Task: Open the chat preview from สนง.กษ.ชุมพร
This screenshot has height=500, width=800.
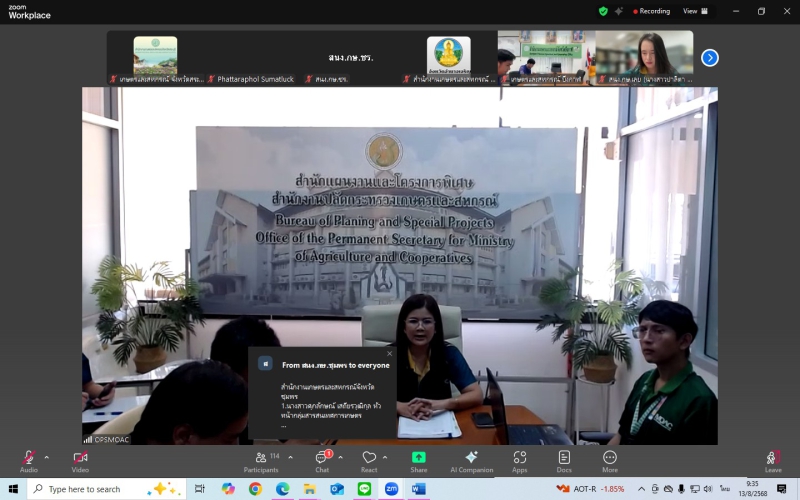Action: [322, 393]
